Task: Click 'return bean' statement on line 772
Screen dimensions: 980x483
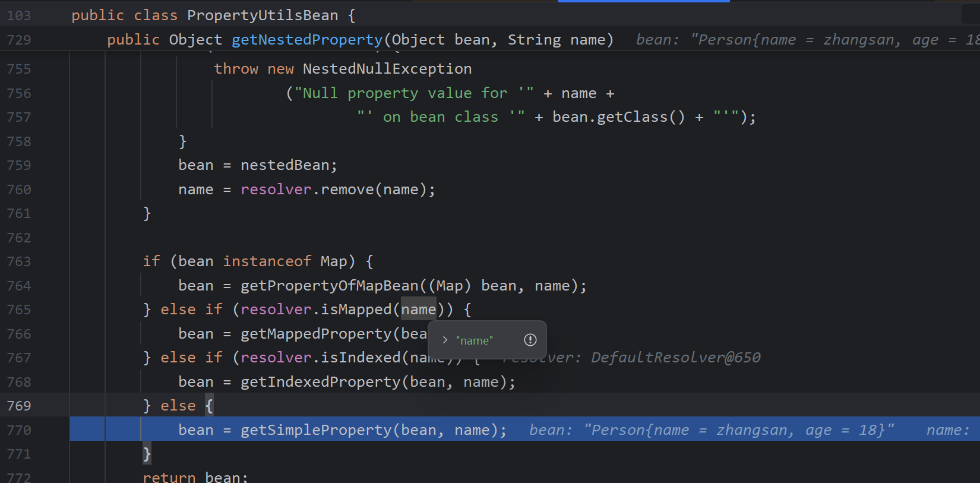Action: [195, 477]
